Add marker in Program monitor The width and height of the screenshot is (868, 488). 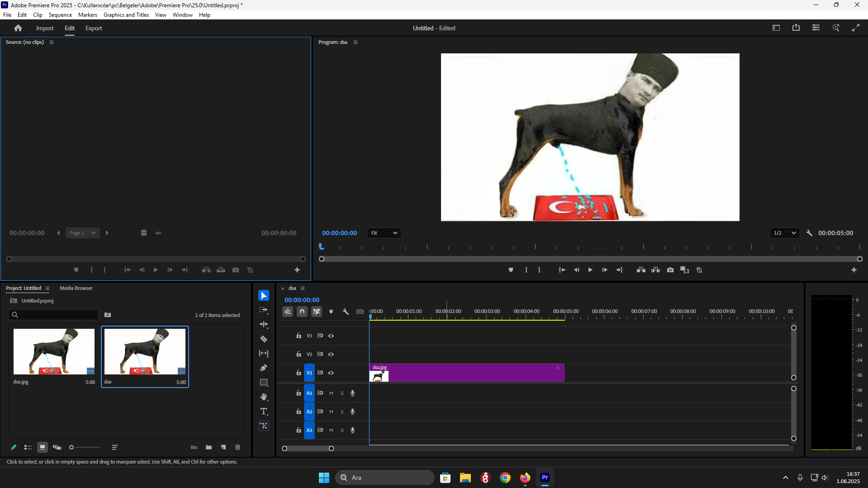[511, 270]
